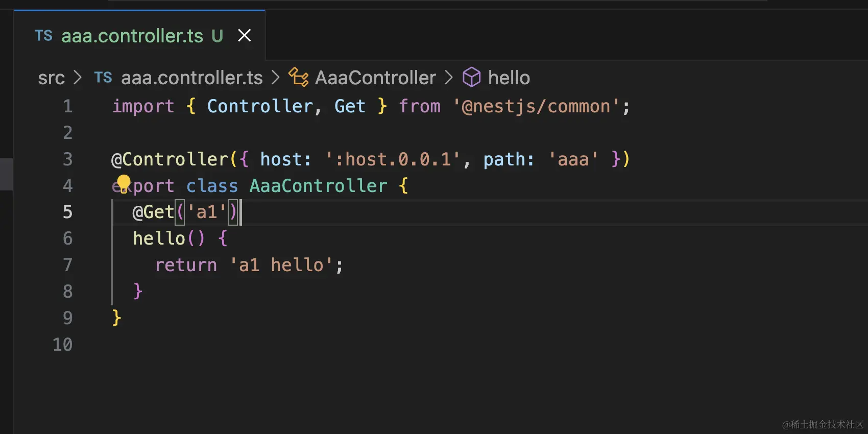Open the src breadcrumb folder
The width and height of the screenshot is (868, 434).
[x=51, y=78]
